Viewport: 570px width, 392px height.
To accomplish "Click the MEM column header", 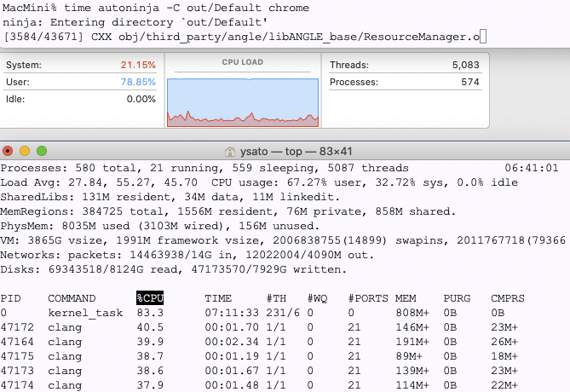I will coord(406,297).
